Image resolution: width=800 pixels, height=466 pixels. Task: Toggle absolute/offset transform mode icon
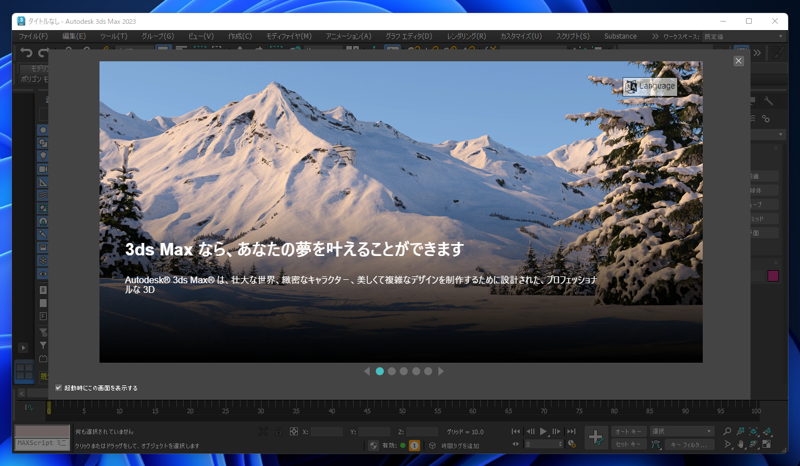coord(294,432)
